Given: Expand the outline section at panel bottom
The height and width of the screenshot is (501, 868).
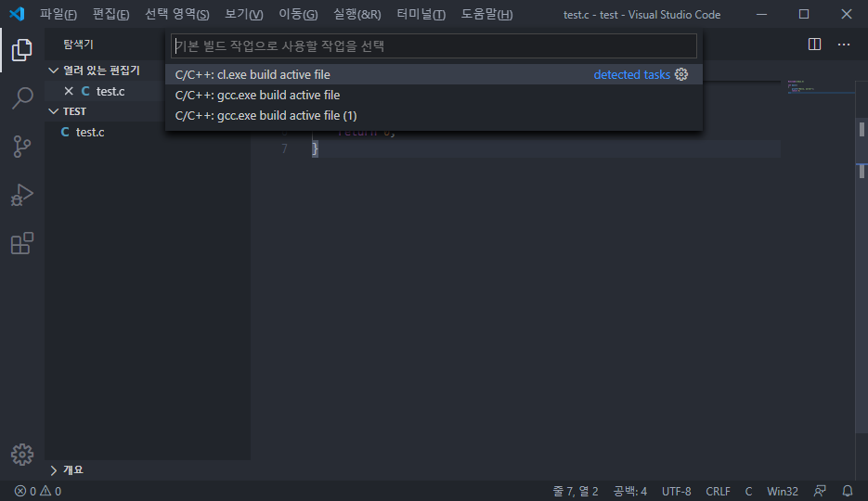Looking at the screenshot, I should (54, 470).
